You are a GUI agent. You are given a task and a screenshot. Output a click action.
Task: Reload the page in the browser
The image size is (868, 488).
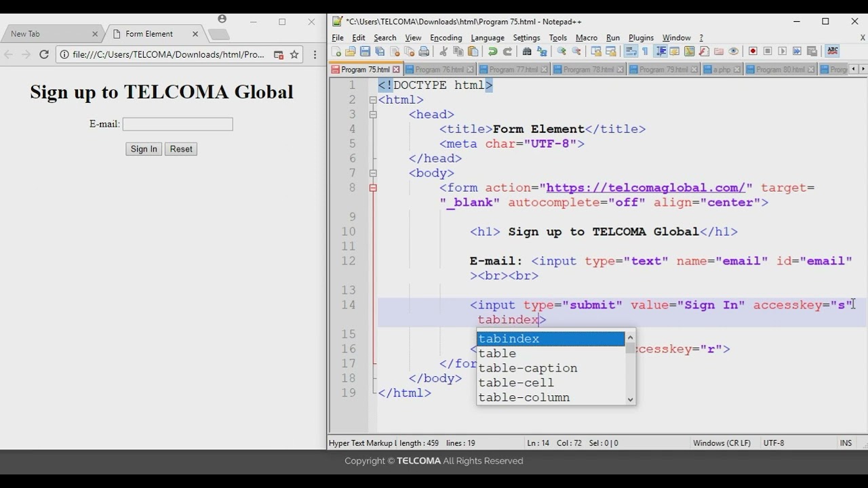click(x=44, y=55)
